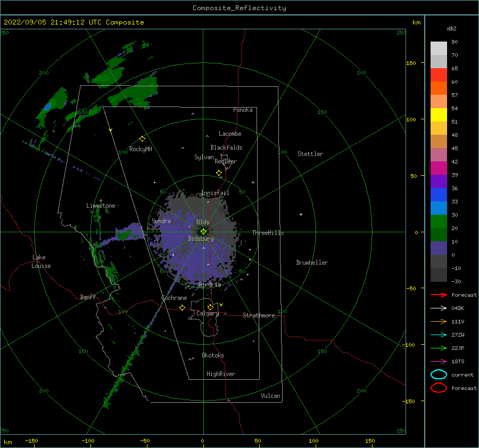
Task: Click the Limestone label
Action: [x=101, y=206]
